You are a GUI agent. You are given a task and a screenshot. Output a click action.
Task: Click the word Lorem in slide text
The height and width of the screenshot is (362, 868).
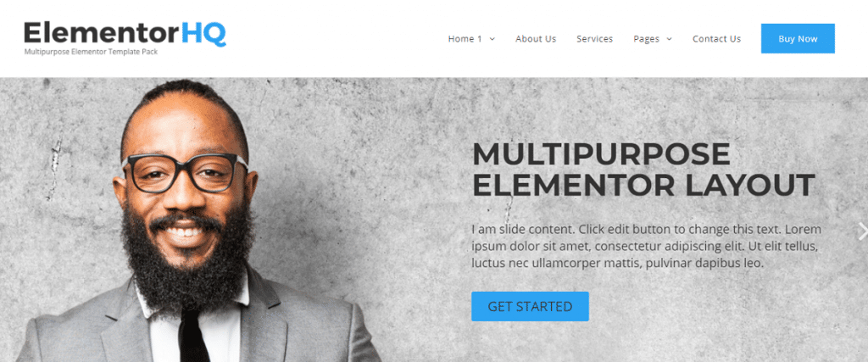tap(804, 229)
